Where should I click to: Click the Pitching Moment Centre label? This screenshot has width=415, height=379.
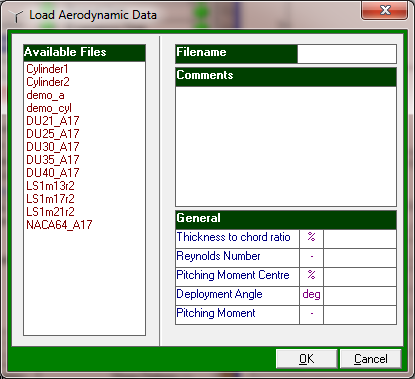(x=233, y=275)
